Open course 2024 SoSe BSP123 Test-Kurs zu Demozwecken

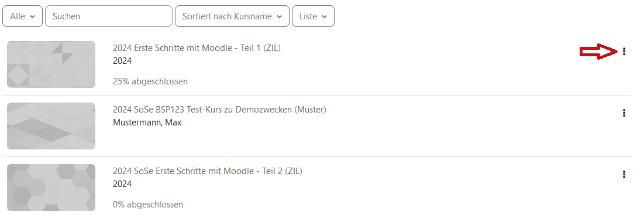tap(219, 110)
